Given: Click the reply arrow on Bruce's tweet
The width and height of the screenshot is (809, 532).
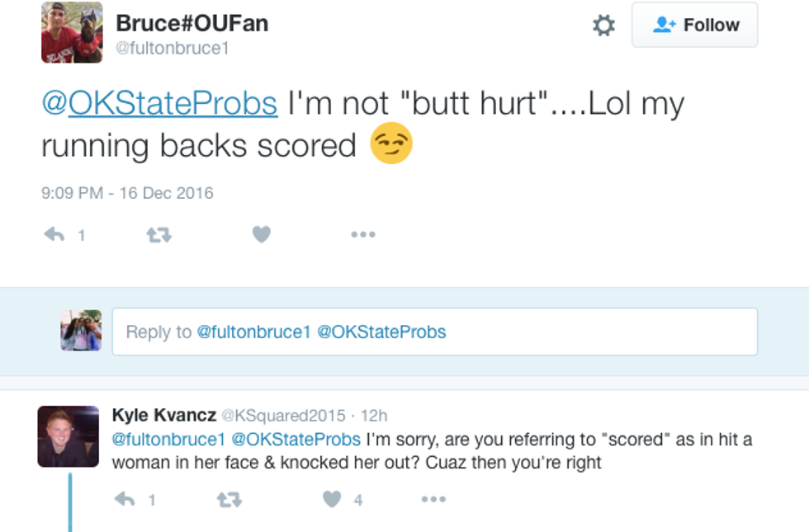Looking at the screenshot, I should point(54,235).
